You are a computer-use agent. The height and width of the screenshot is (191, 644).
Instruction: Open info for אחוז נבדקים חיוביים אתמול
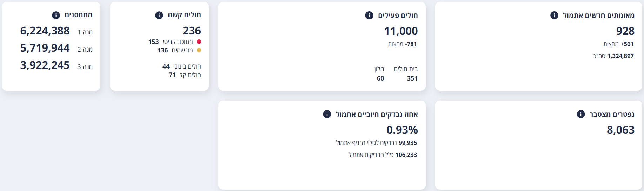point(327,114)
